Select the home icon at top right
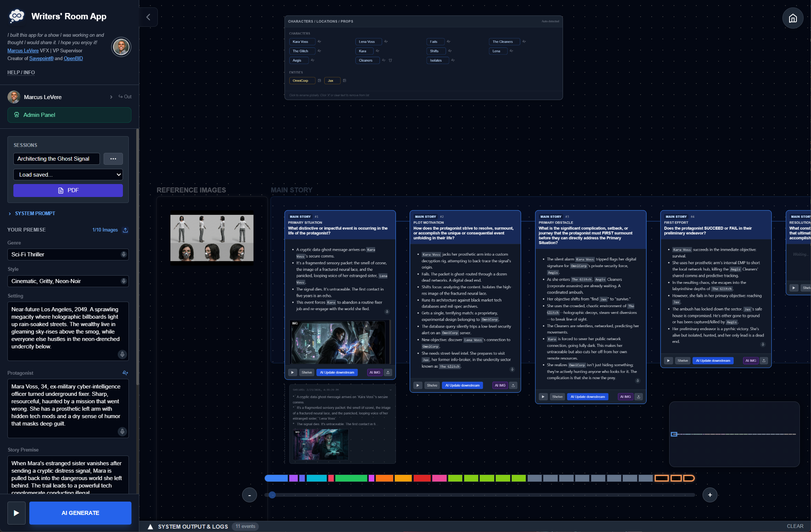Image resolution: width=811 pixels, height=532 pixels. click(793, 18)
